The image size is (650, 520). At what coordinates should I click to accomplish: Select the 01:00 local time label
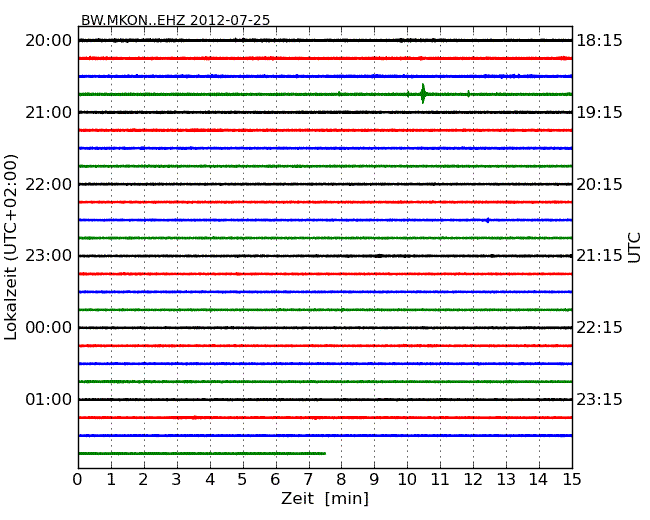click(x=49, y=399)
